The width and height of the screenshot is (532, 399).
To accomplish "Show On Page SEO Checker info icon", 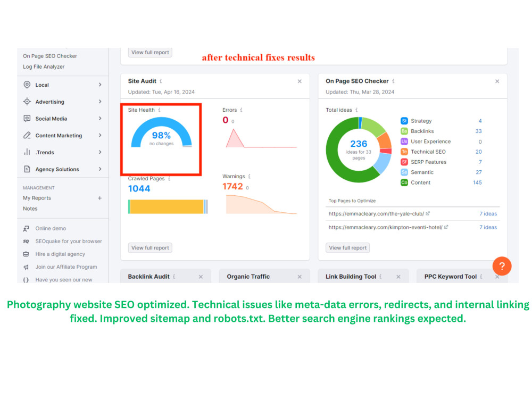I will [394, 81].
